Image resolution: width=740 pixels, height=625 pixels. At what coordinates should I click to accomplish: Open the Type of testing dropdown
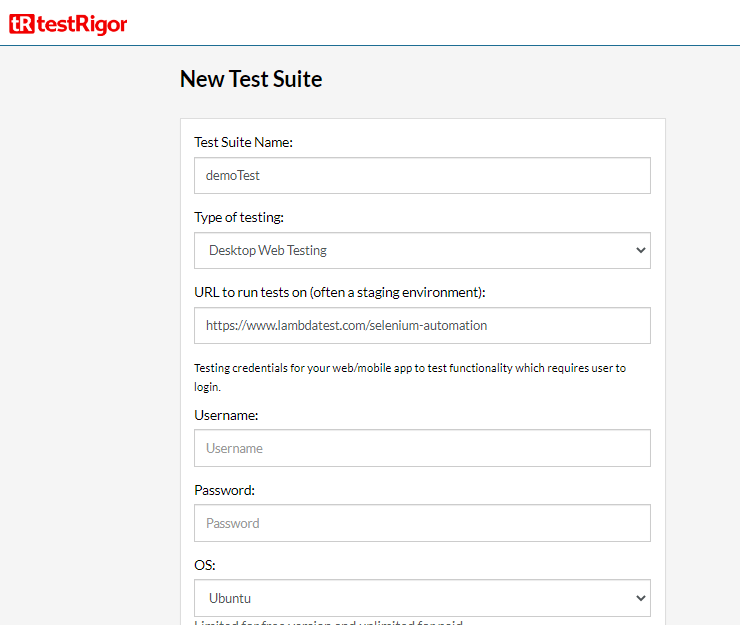pos(422,250)
